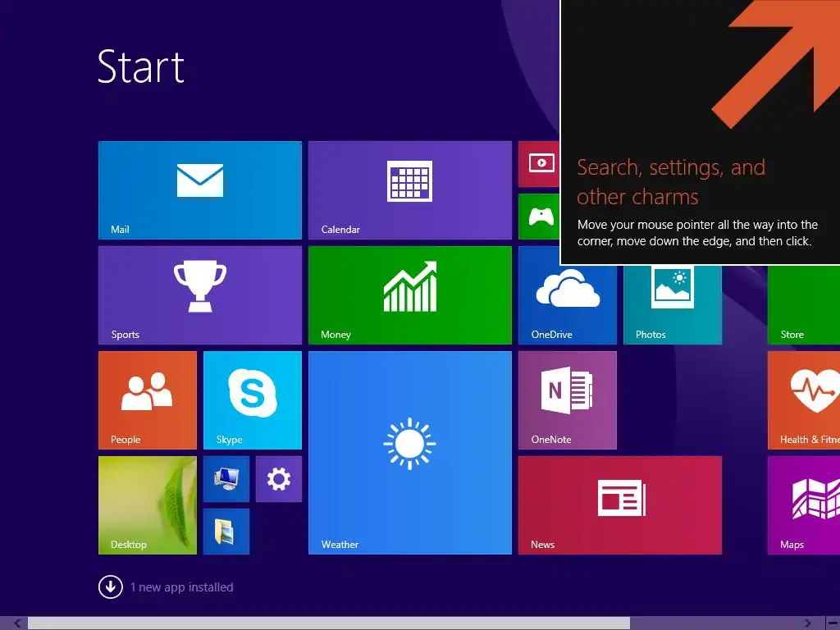The height and width of the screenshot is (630, 840).
Task: Launch Skype tile
Action: [253, 400]
